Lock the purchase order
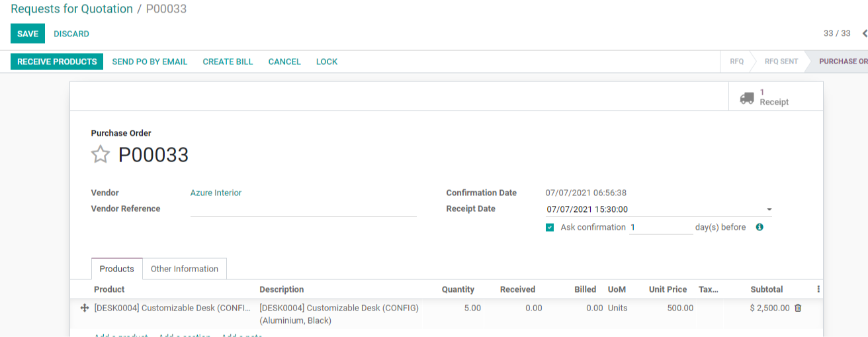The width and height of the screenshot is (868, 337). point(327,62)
